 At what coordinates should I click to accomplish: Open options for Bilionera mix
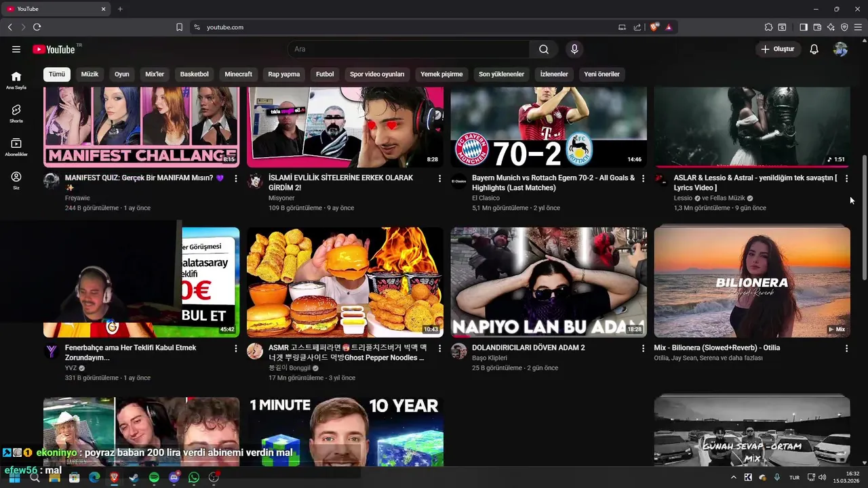[x=846, y=348]
